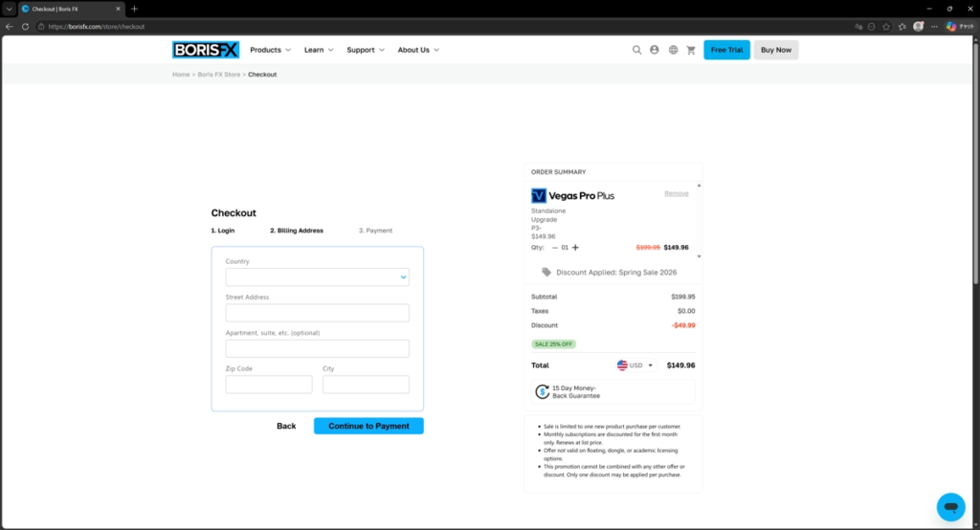
Task: Click the browser refresh icon
Action: (x=24, y=26)
